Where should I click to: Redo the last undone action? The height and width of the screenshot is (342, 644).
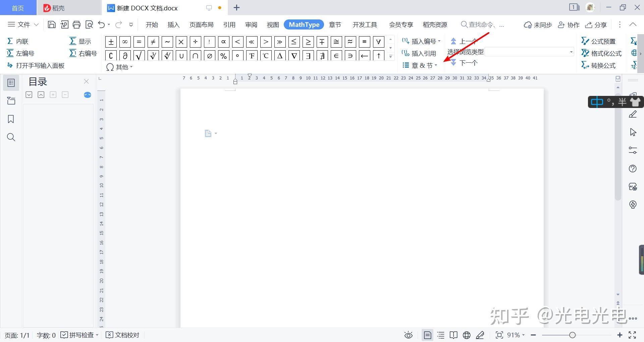click(118, 24)
